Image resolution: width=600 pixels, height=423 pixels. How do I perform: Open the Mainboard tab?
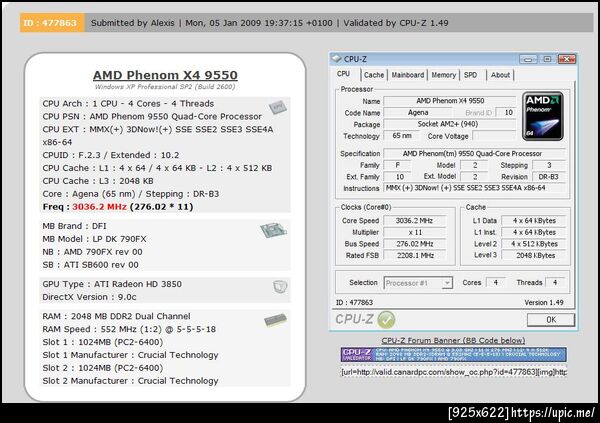pos(408,75)
